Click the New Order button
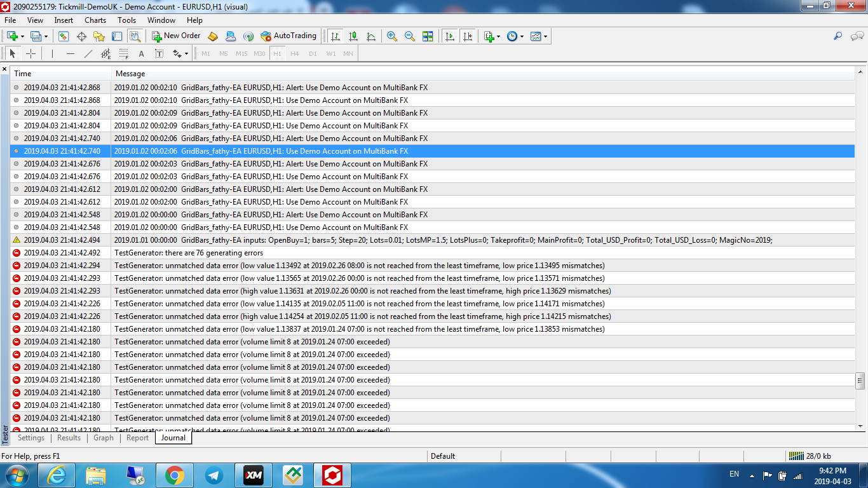The image size is (868, 488). pyautogui.click(x=176, y=36)
